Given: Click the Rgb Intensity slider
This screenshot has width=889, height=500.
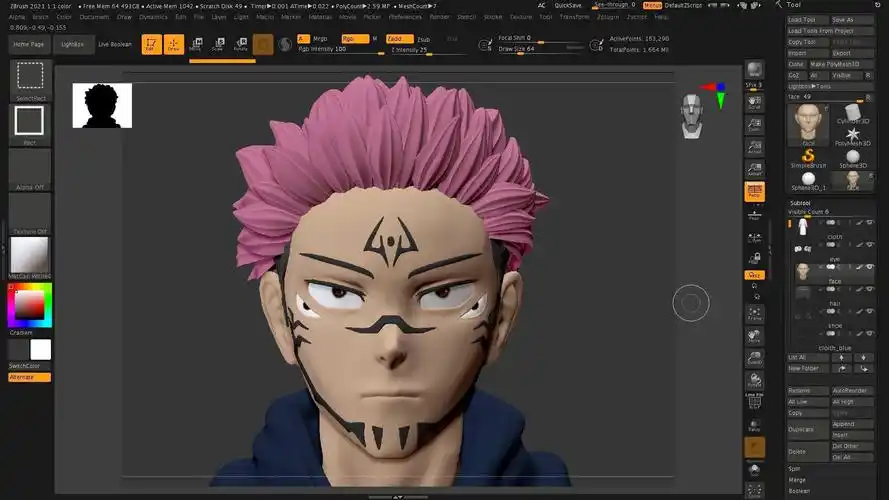Looking at the screenshot, I should click(340, 49).
